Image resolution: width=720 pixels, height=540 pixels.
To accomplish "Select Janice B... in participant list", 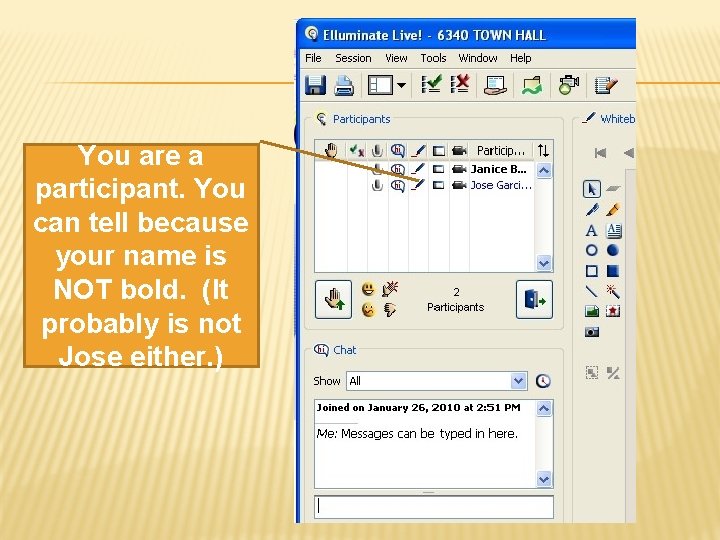I will pos(499,169).
